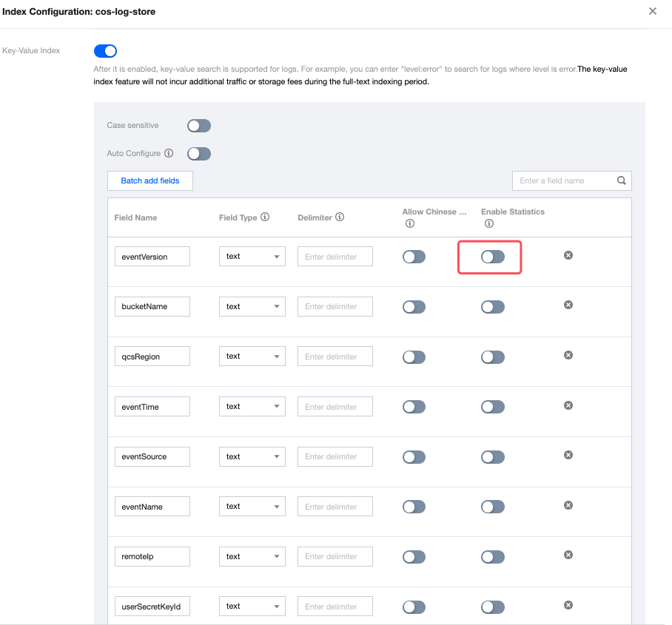Turn on the Case sensitive switch
The height and width of the screenshot is (625, 672).
point(198,126)
